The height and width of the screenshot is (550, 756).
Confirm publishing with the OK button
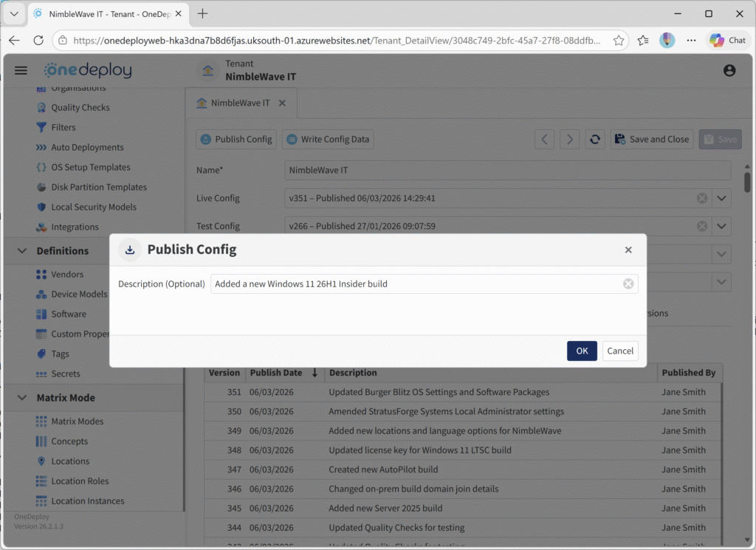(582, 351)
